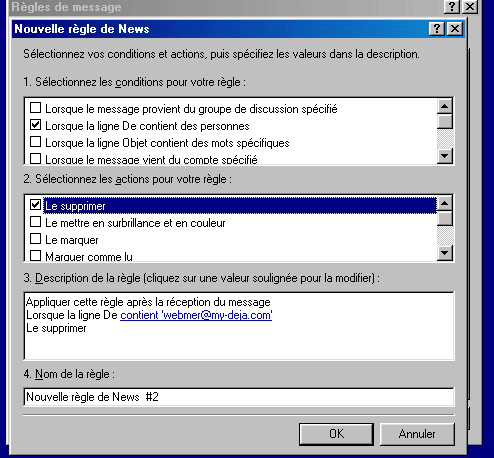Click conditions list scroll down arrow
The height and width of the screenshot is (458, 494).
pos(445,156)
